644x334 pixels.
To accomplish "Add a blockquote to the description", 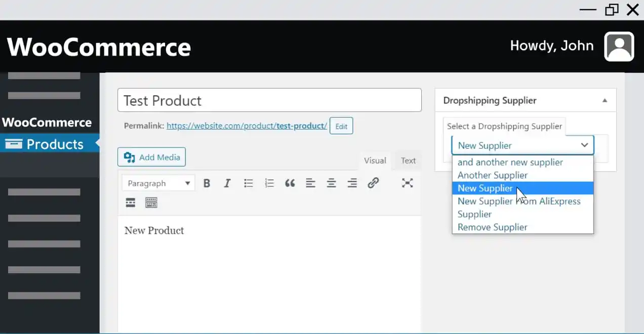I will pyautogui.click(x=290, y=183).
